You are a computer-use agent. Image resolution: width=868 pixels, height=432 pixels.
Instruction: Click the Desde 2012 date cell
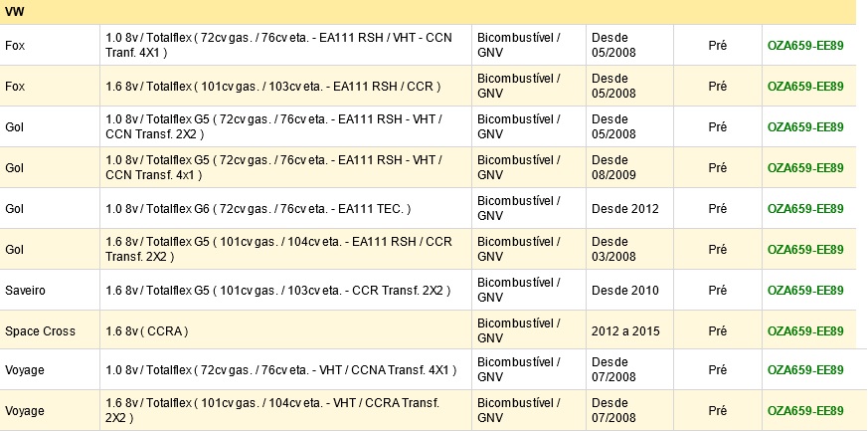(x=629, y=209)
